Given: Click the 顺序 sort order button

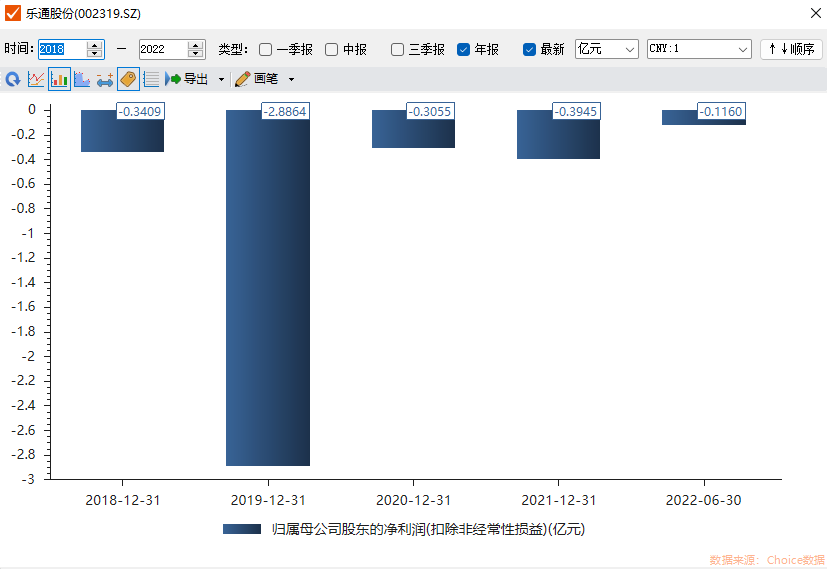Looking at the screenshot, I should pyautogui.click(x=791, y=49).
